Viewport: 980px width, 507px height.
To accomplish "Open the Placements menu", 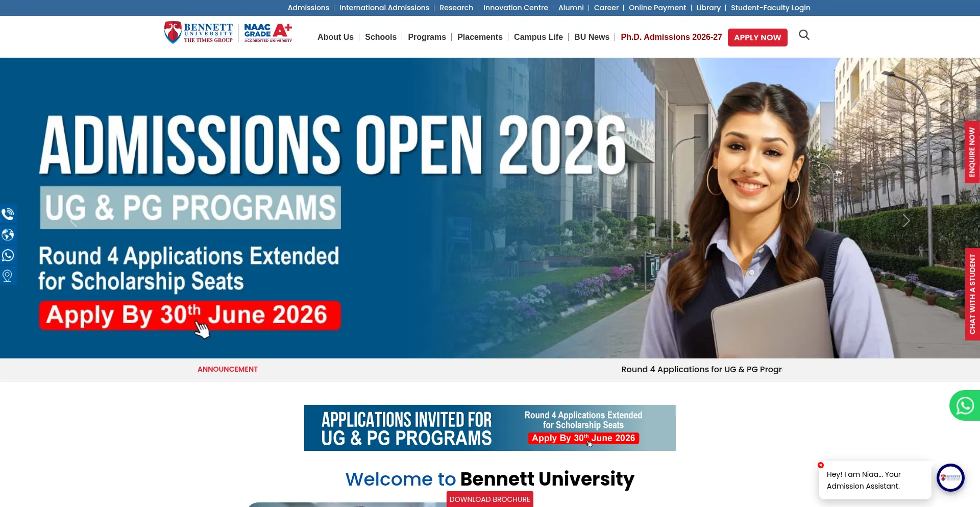I will [x=480, y=37].
